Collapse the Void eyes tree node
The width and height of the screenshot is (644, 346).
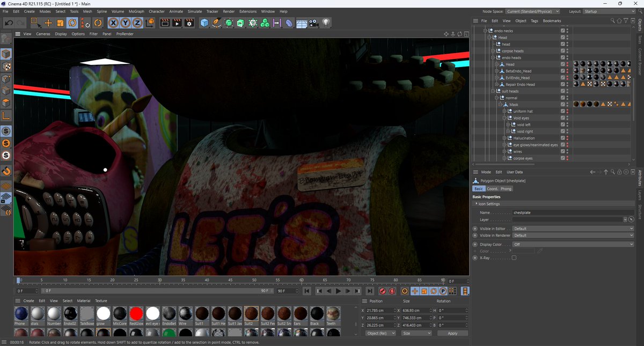[504, 118]
